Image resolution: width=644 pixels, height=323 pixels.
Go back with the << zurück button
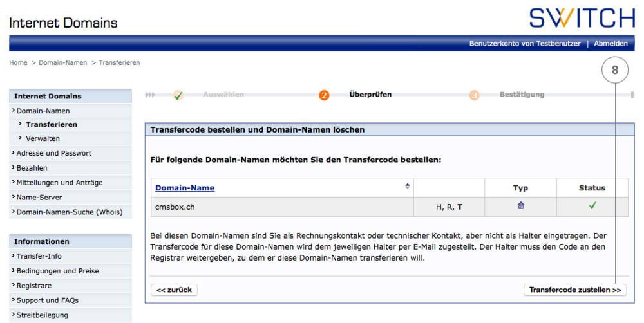(x=174, y=290)
